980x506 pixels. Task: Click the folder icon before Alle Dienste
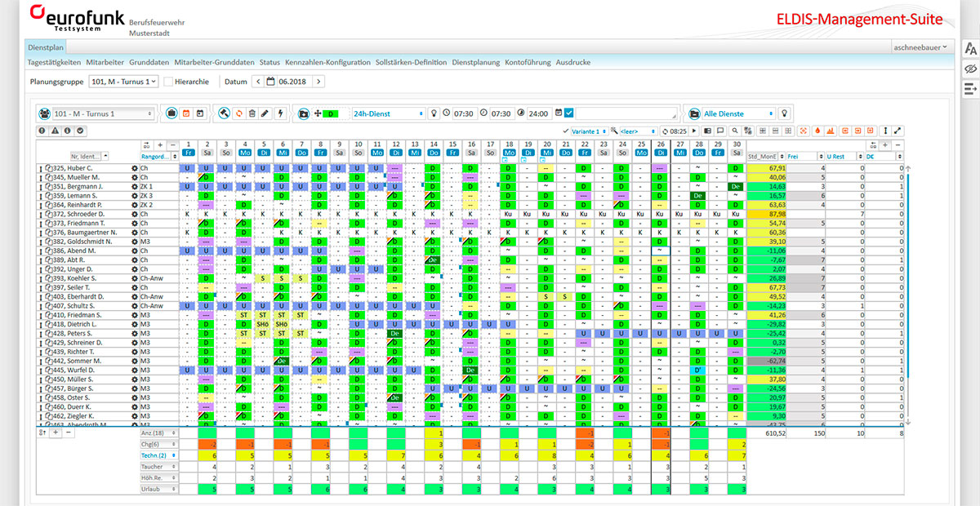pos(694,113)
